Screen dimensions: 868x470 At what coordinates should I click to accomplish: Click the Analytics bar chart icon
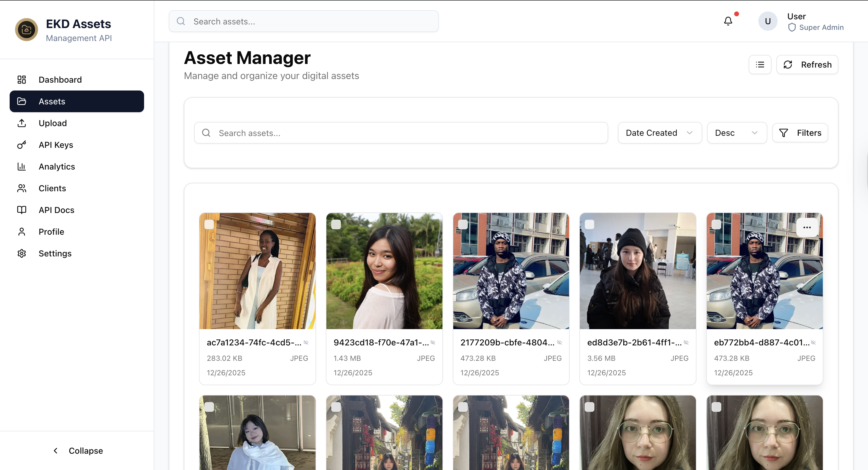22,167
